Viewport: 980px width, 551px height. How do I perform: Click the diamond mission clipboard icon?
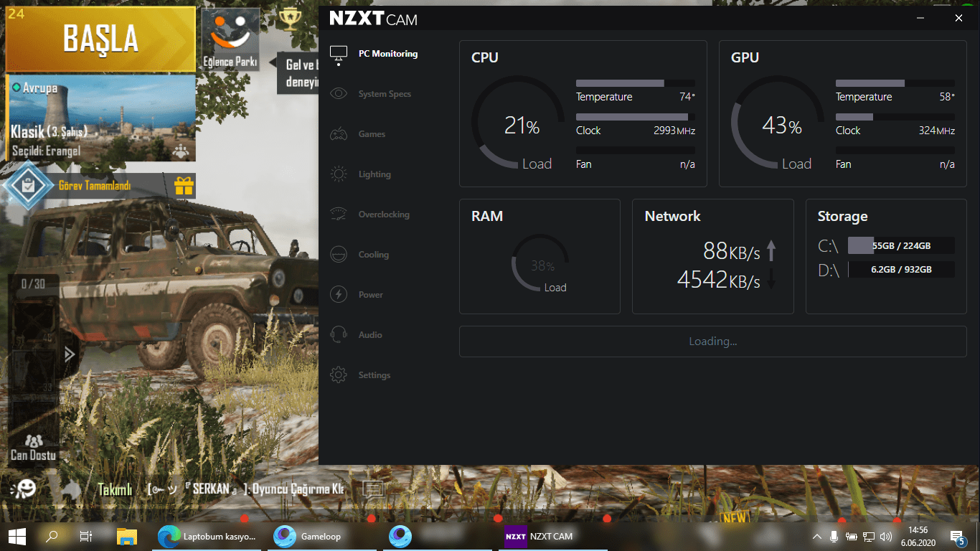[27, 186]
